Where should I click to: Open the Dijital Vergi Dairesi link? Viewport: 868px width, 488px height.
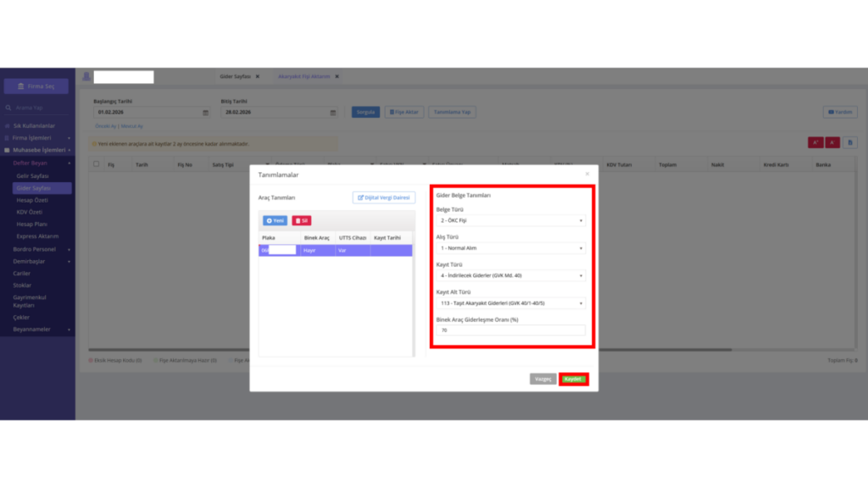384,197
